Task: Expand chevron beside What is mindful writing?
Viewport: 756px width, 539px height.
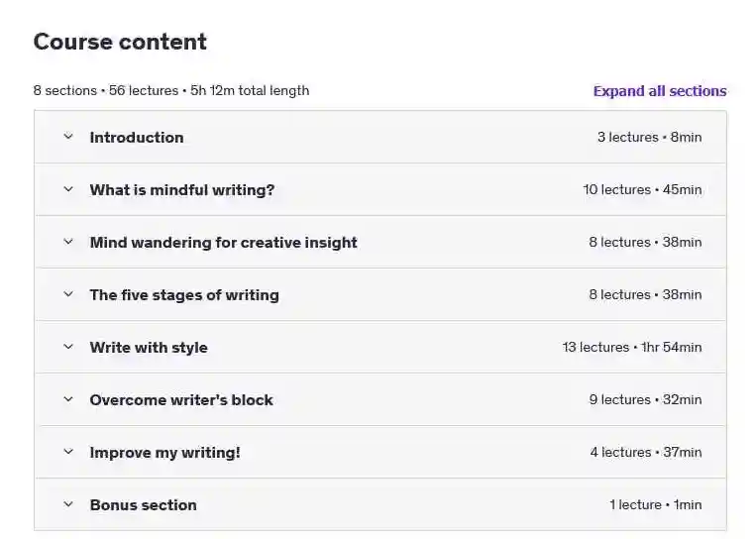Action: (68, 189)
